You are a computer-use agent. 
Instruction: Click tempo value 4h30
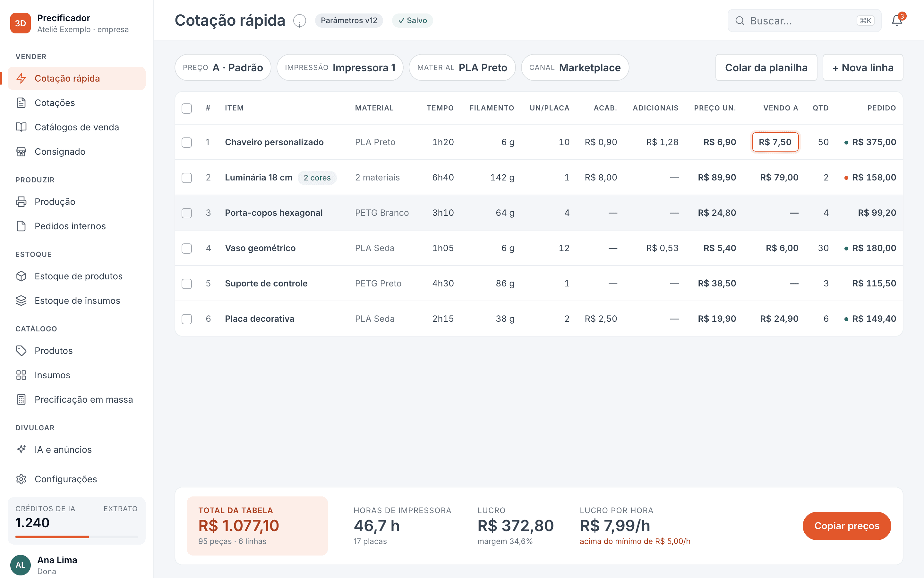point(443,284)
